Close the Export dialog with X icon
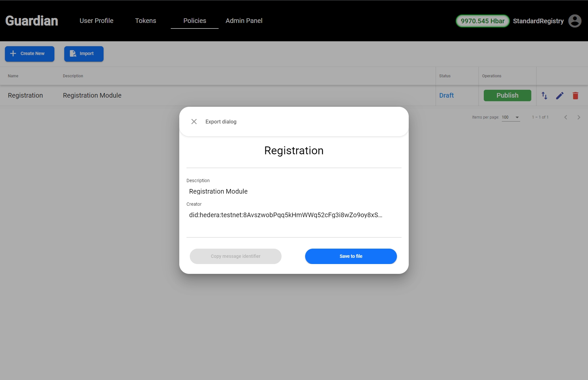 coord(194,122)
